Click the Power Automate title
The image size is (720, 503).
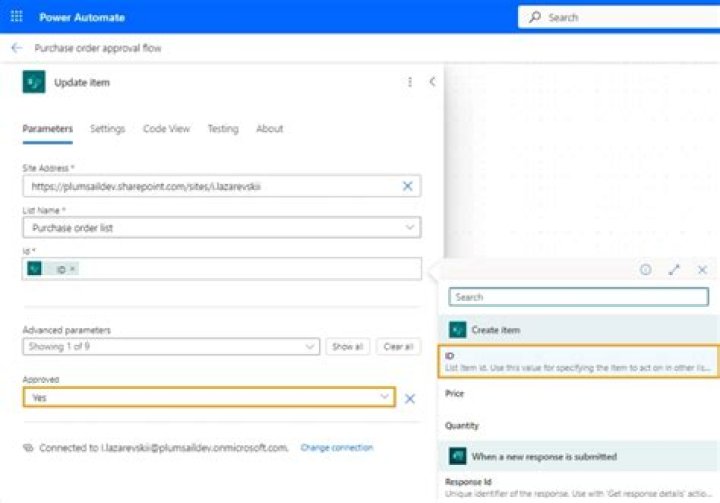82,17
